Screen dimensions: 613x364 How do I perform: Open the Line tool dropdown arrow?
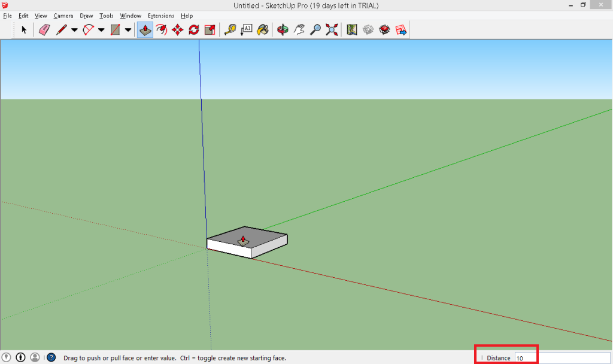(x=74, y=29)
